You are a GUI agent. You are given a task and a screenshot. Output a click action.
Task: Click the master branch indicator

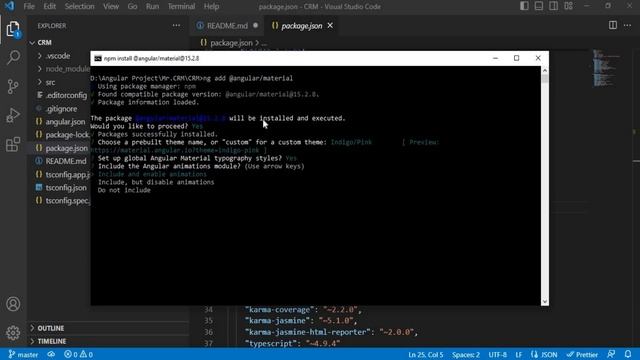pyautogui.click(x=23, y=354)
